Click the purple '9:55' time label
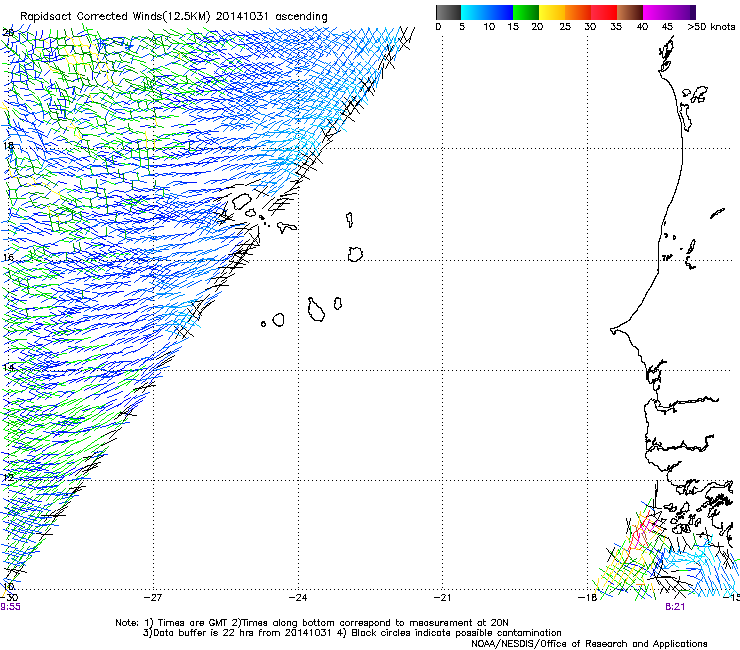The height and width of the screenshot is (650, 740). pyautogui.click(x=10, y=607)
